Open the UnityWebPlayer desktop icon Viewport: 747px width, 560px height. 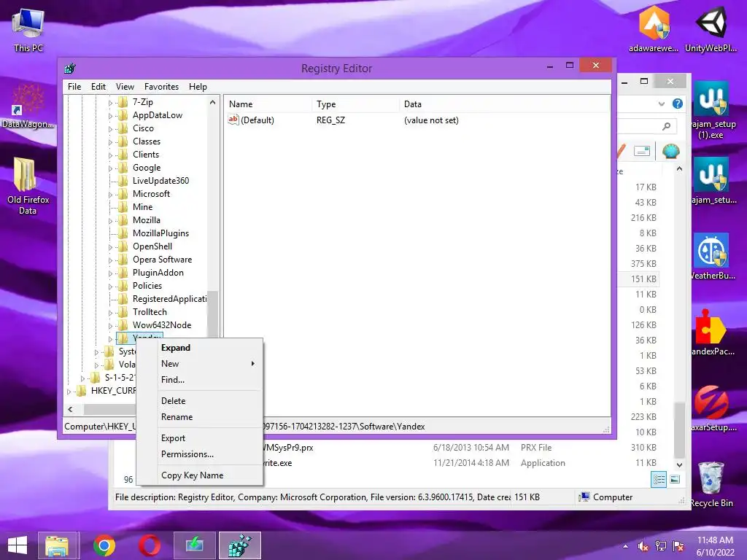coord(711,28)
